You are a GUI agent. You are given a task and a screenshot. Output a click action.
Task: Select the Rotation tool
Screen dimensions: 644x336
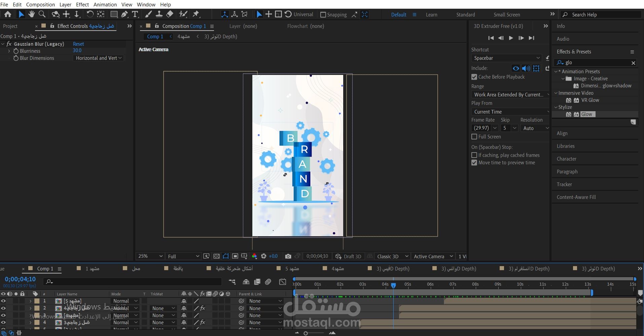point(90,14)
